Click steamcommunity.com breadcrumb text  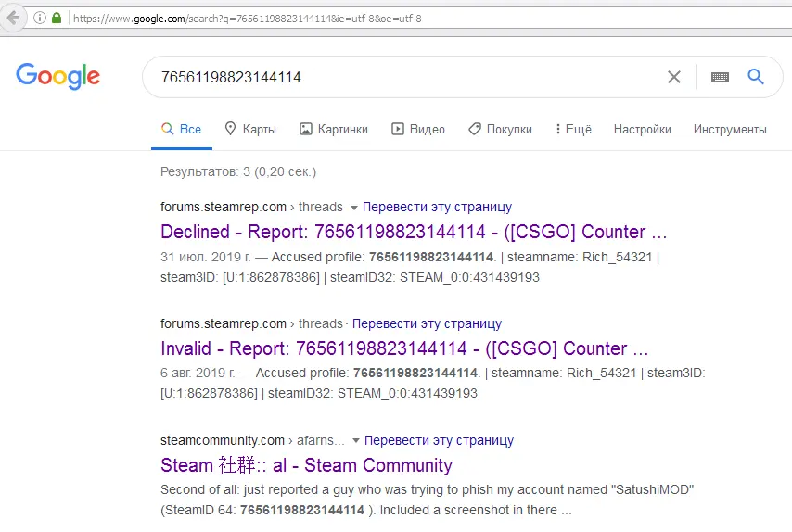(223, 440)
